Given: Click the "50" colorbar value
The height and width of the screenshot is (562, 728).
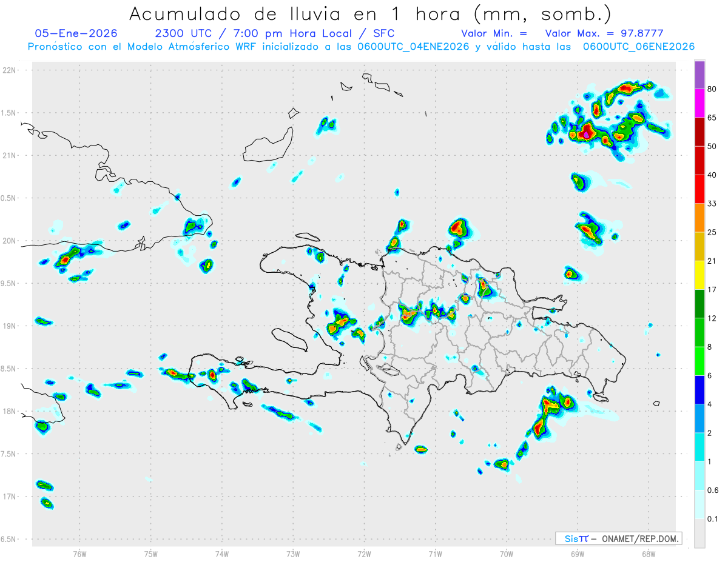Looking at the screenshot, I should pos(712,146).
